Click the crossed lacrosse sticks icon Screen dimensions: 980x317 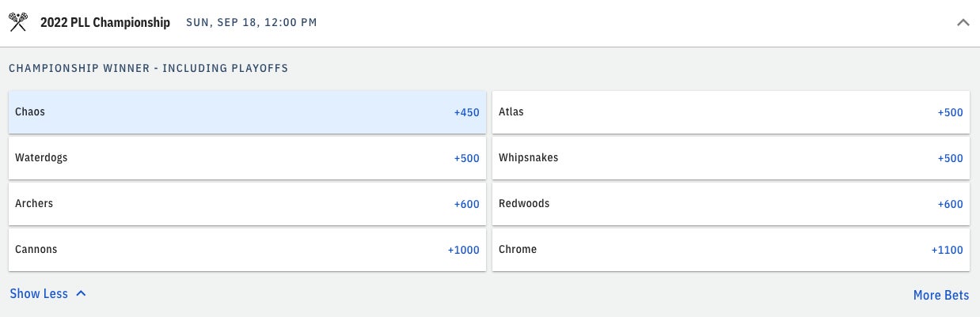18,22
